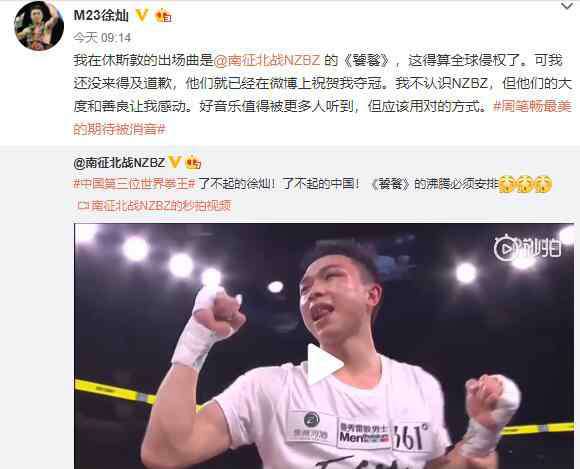580x469 pixels.
Task: Click the membership badge icon next to M23徐灿
Action: coord(163,16)
